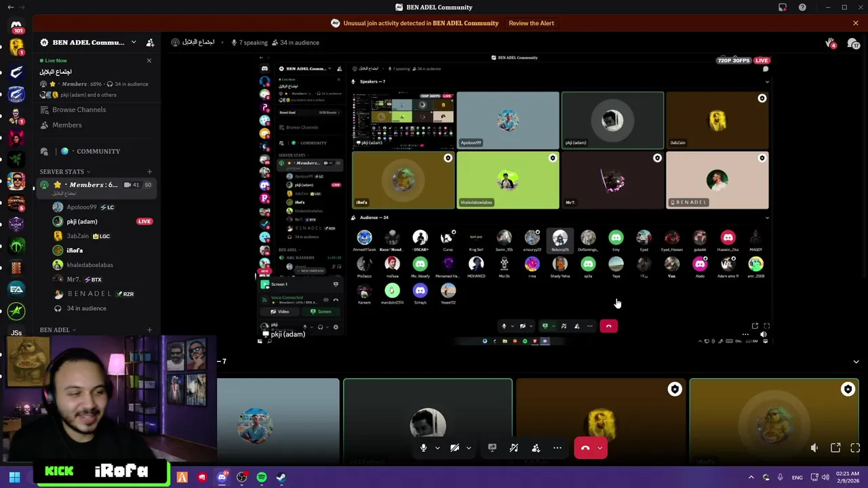The image size is (868, 488).
Task: Open Windows Start menu
Action: click(x=14, y=477)
